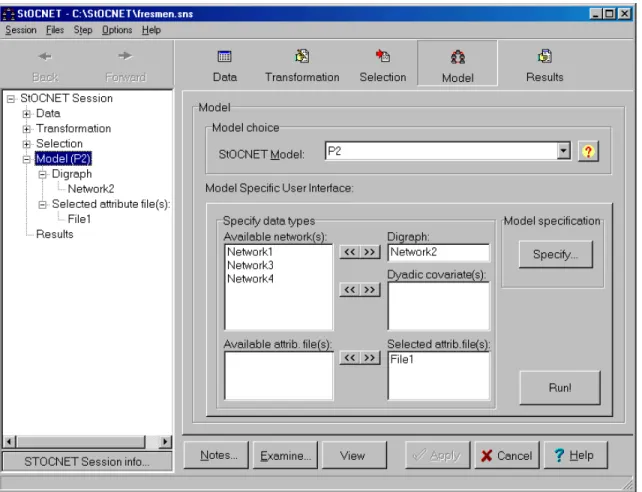The image size is (642, 492).
Task: Open the Session menu
Action: [x=21, y=30]
